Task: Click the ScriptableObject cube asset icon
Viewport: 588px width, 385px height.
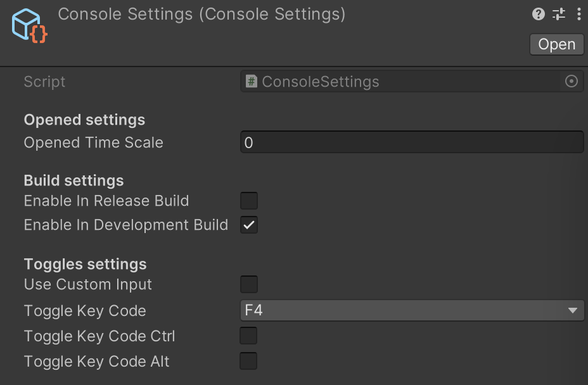Action: coord(29,26)
